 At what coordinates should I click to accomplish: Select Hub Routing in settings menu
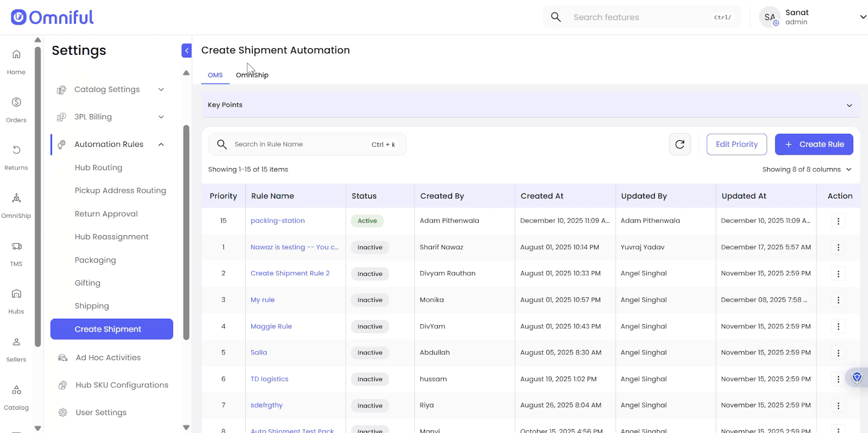click(99, 168)
